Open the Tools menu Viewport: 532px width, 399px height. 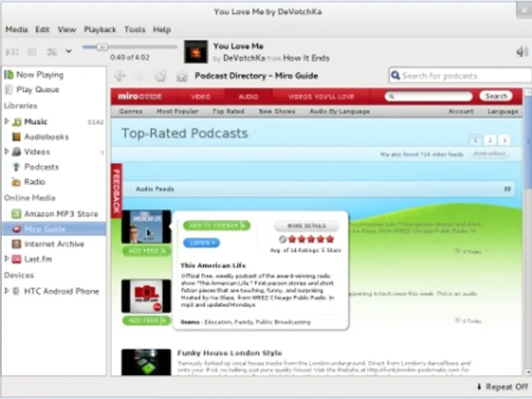[x=135, y=29]
